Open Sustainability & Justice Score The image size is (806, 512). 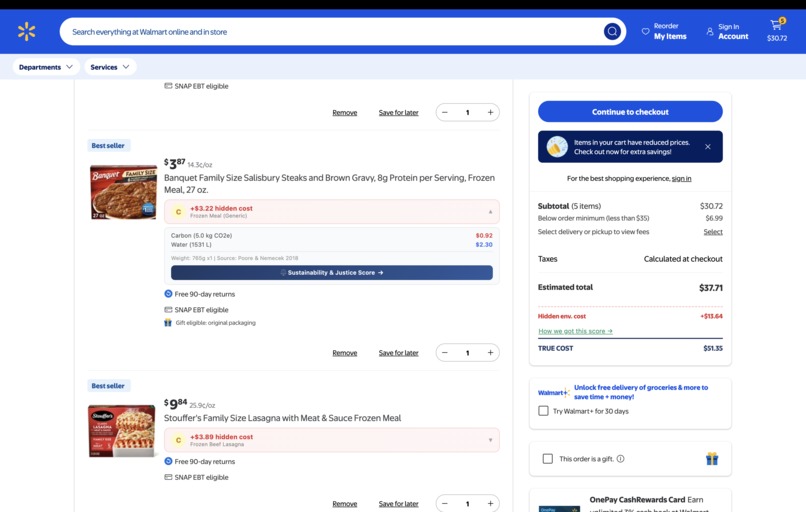[x=332, y=272]
